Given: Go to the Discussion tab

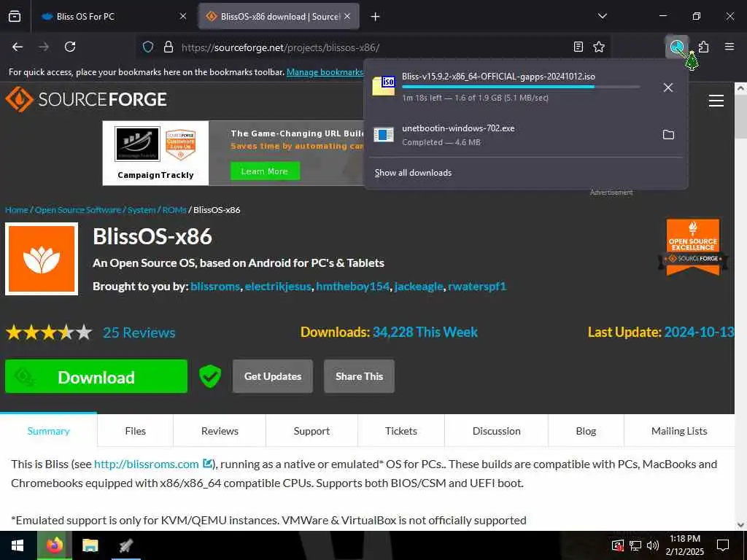Looking at the screenshot, I should click(496, 431).
